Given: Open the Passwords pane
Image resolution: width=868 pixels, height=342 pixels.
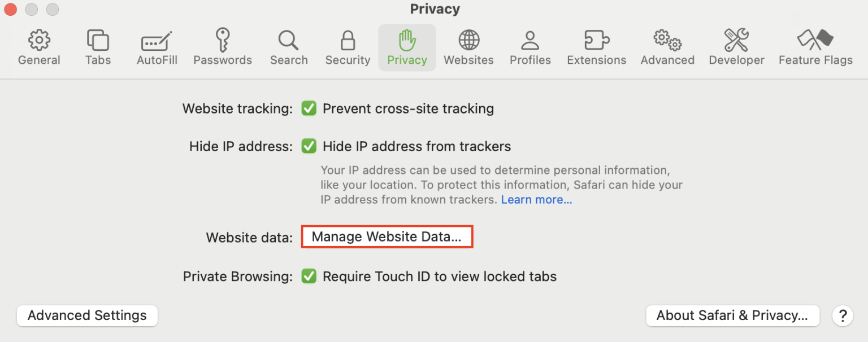Looking at the screenshot, I should pyautogui.click(x=223, y=47).
